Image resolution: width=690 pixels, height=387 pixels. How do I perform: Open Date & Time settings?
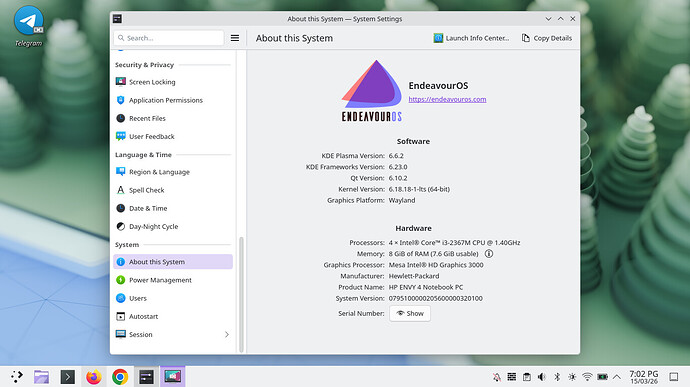172,208
